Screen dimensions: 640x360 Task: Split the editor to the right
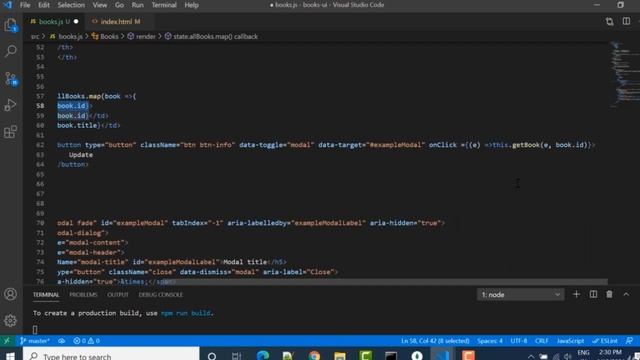(x=626, y=21)
